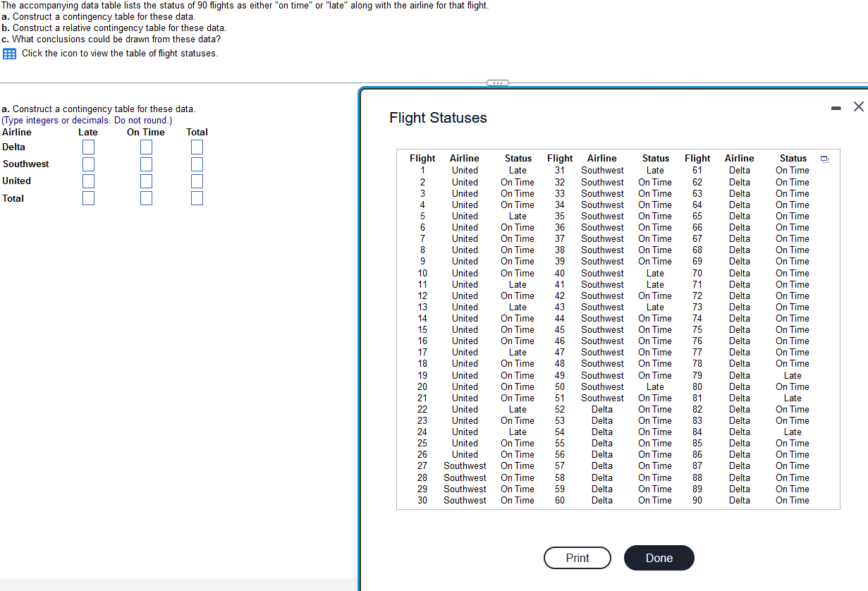Click flight number 1 in the table
The width and height of the screenshot is (868, 591).
422,170
